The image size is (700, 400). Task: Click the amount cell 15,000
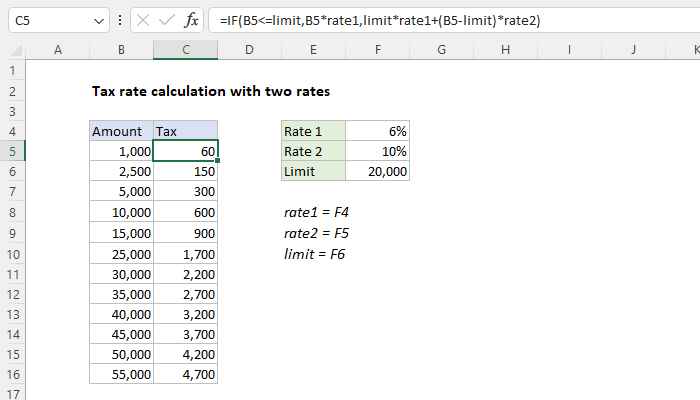121,233
